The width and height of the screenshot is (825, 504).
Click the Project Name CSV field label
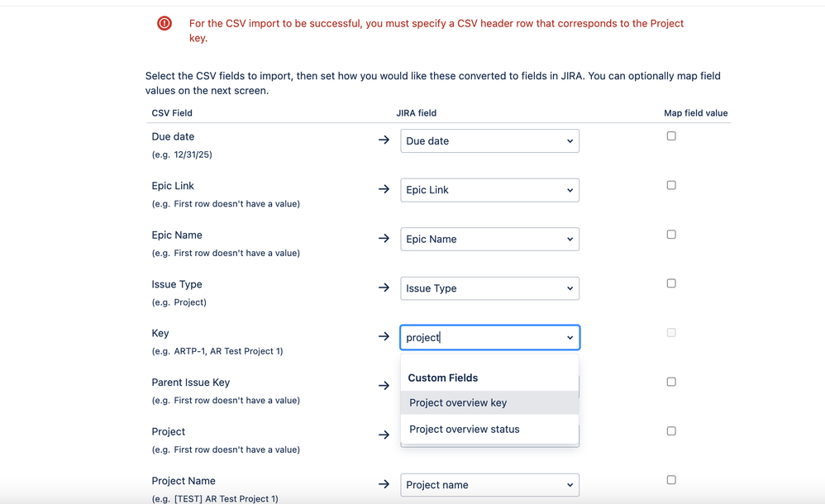[x=184, y=481]
